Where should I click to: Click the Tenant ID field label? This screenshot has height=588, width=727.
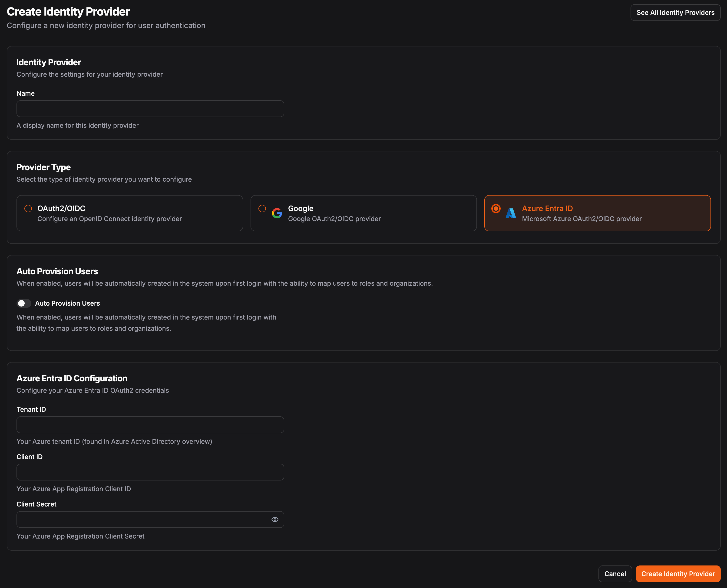[x=31, y=409]
